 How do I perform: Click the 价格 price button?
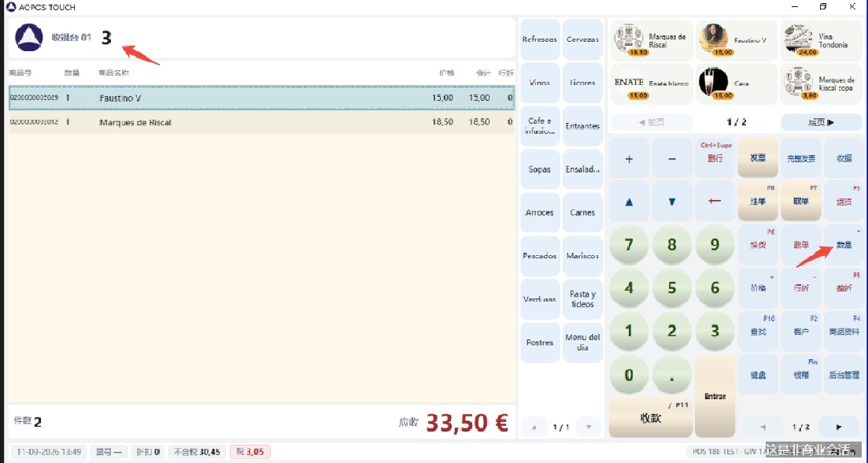point(758,287)
